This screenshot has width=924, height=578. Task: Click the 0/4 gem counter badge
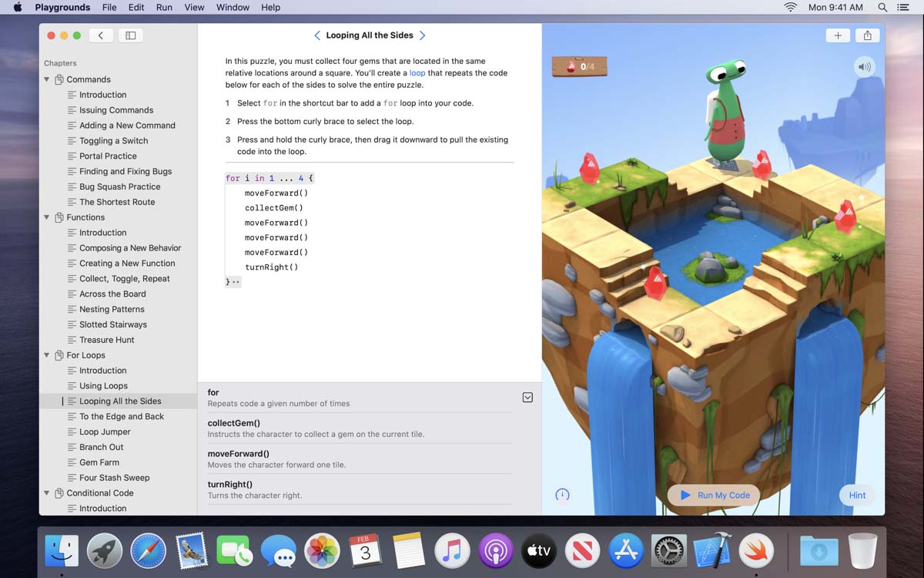(578, 66)
